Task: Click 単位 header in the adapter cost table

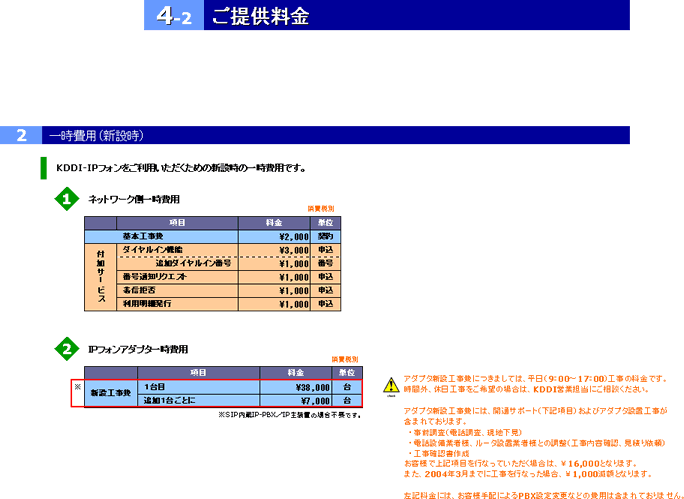Action: 347,373
